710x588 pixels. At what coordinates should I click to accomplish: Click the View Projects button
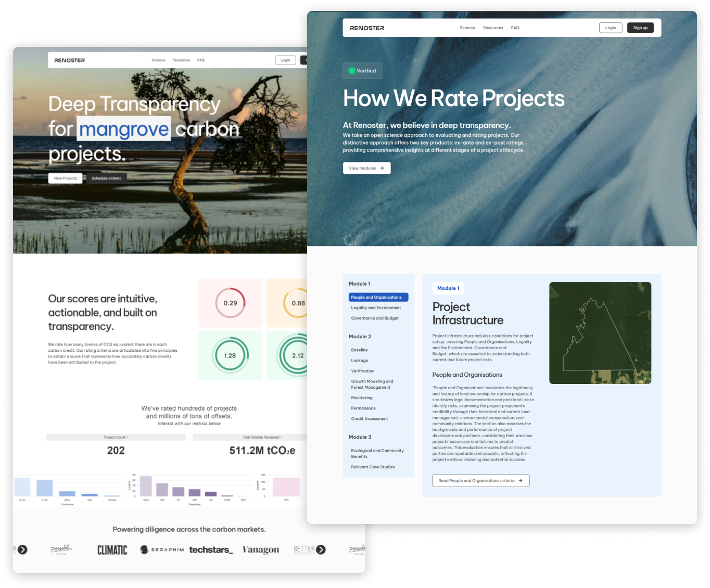coord(65,178)
